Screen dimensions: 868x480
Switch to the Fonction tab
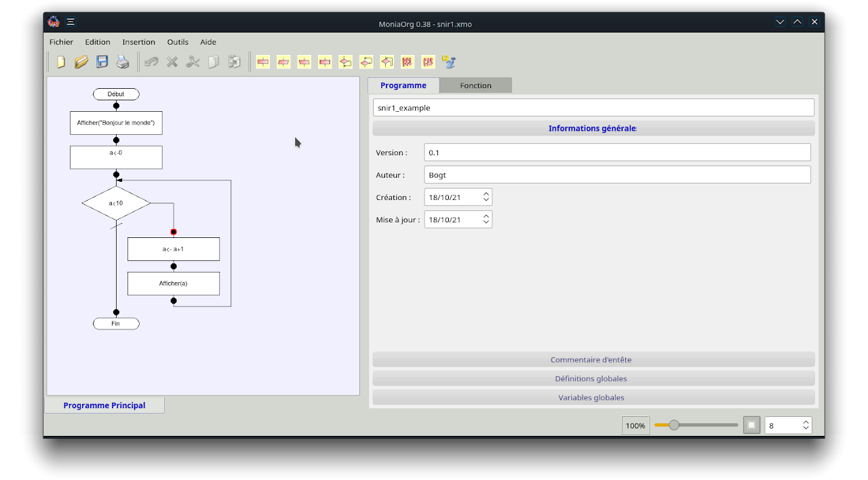pos(475,85)
